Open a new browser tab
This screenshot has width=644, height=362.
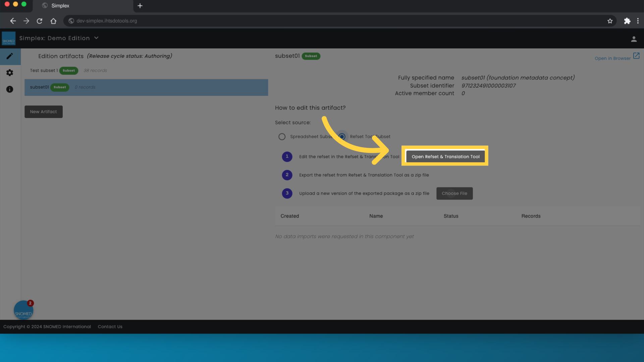click(x=140, y=6)
